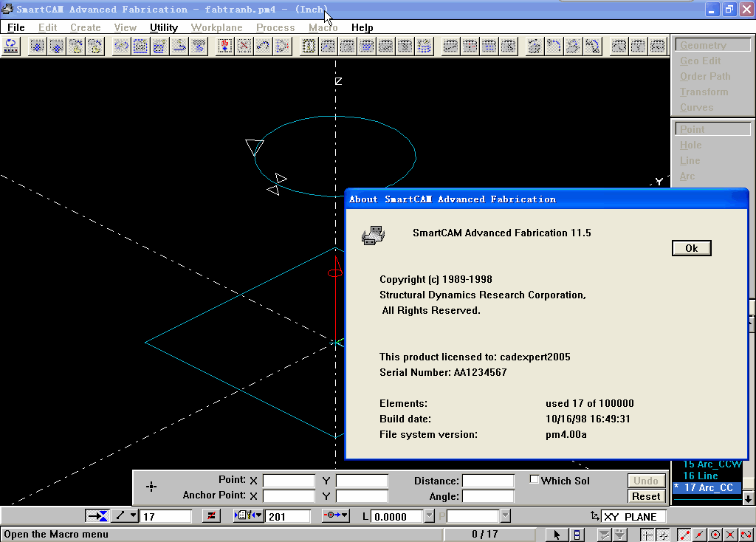Viewport: 756px width, 542px height.
Task: Click the 0 / 17 status bar counter
Action: click(484, 535)
